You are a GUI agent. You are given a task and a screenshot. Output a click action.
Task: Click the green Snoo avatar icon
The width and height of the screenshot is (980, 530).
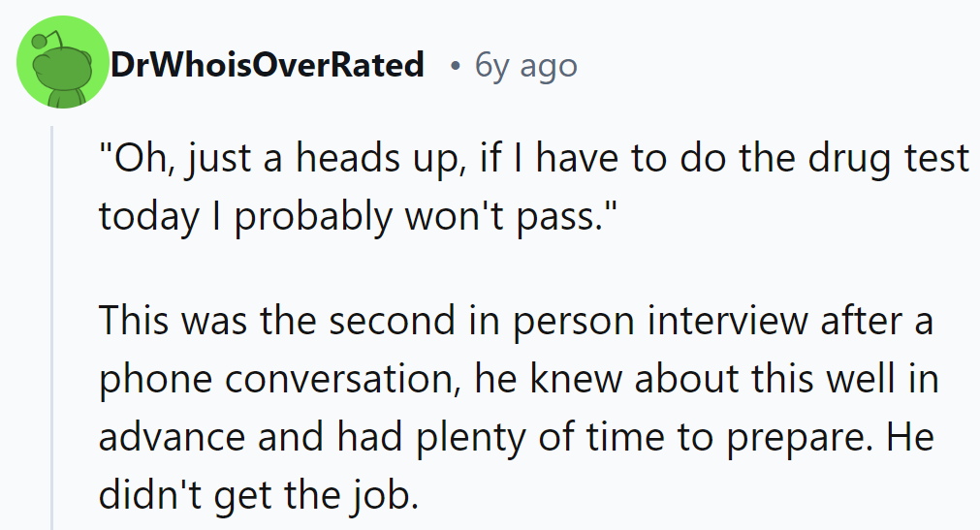point(64,66)
